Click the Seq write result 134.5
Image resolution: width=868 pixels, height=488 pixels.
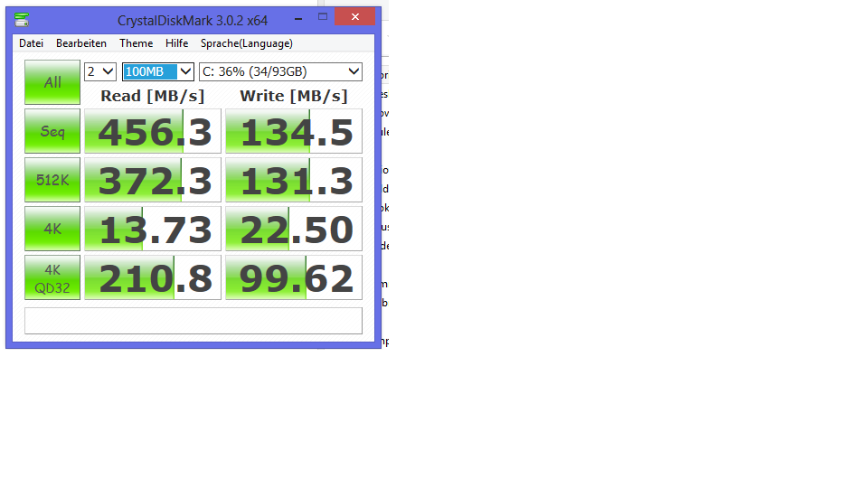(294, 131)
